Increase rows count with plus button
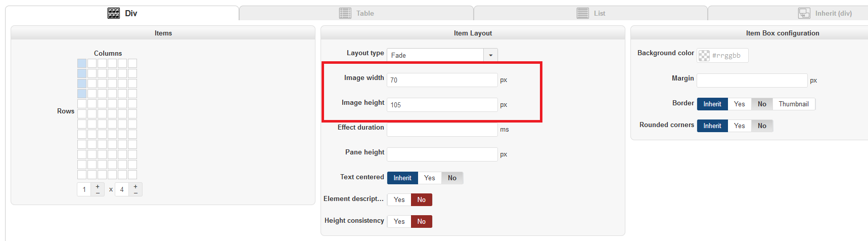 [x=135, y=186]
